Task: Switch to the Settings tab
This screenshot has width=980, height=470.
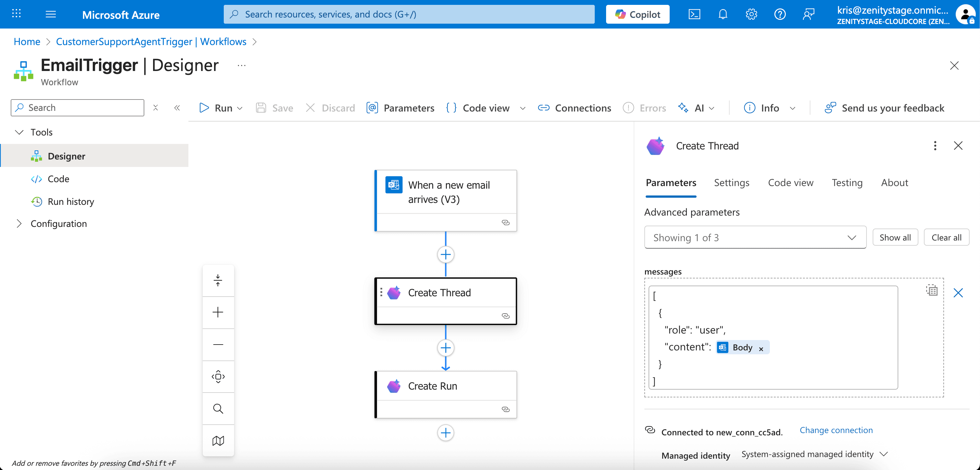Action: point(731,183)
